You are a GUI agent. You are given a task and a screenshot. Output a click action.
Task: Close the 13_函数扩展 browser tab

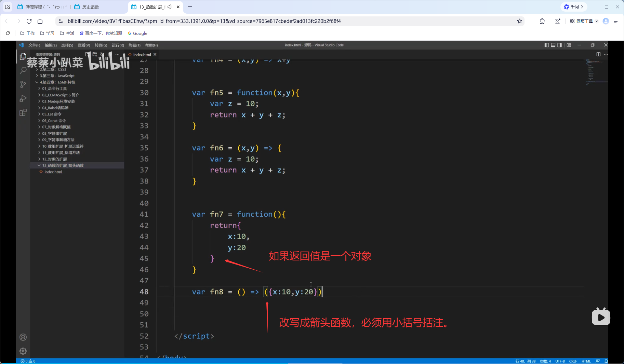click(178, 7)
